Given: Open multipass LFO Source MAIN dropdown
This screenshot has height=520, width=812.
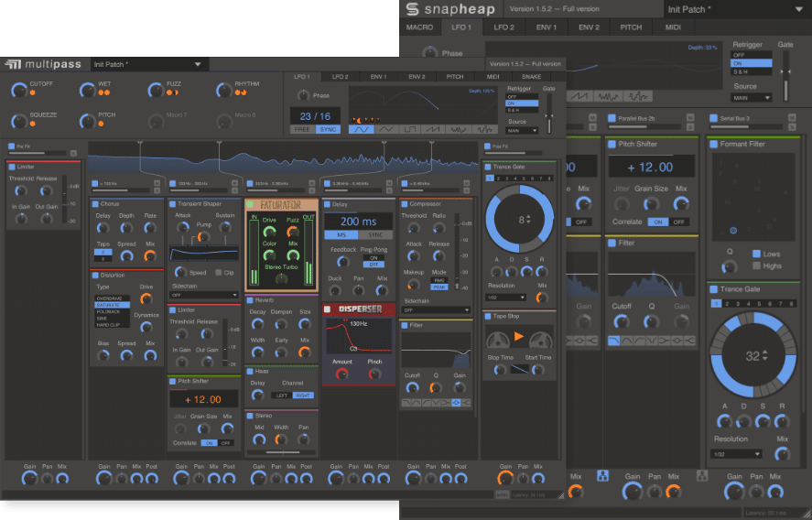Looking at the screenshot, I should coord(522,131).
